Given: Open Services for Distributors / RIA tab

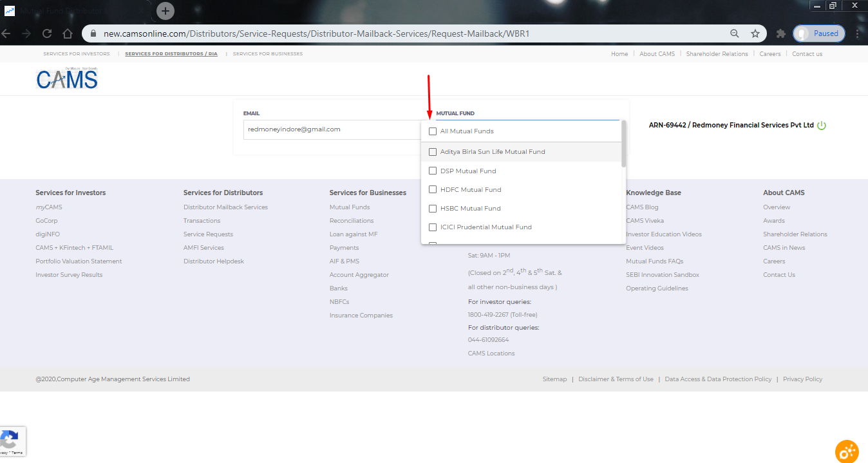Looking at the screenshot, I should pyautogui.click(x=171, y=54).
